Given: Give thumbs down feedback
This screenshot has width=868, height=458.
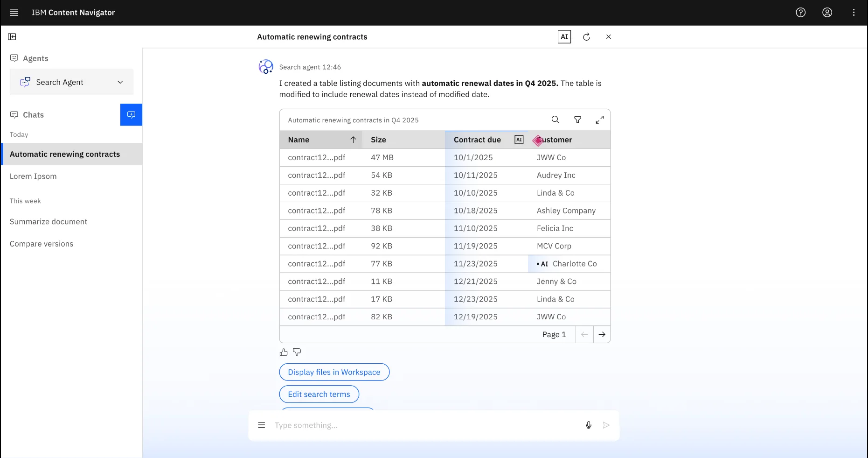Looking at the screenshot, I should click(297, 352).
